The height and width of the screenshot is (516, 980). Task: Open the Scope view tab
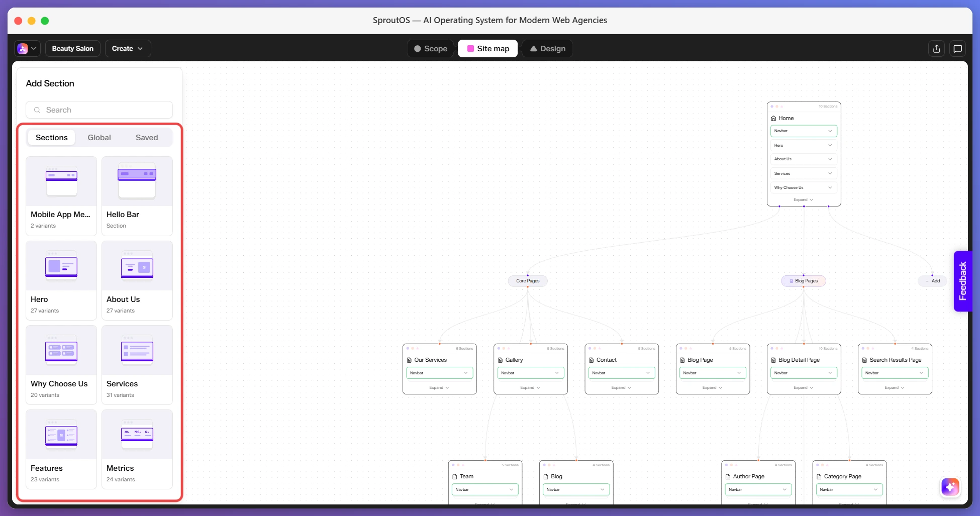431,49
